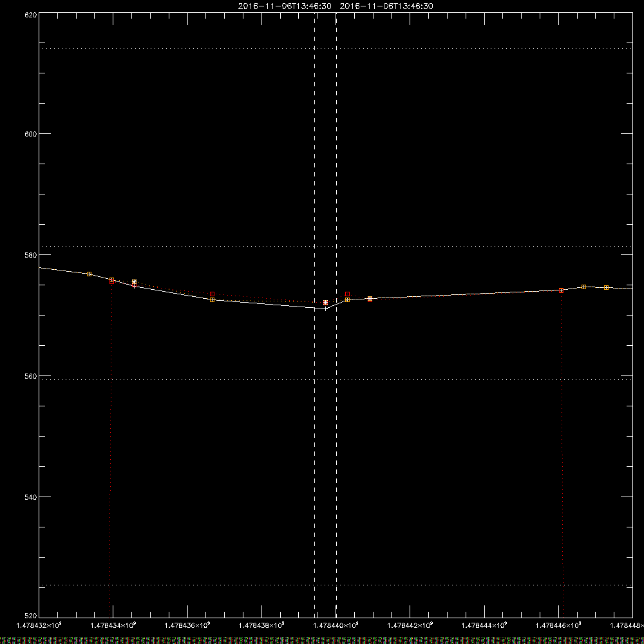
Task: Click the y-axis label 620
Action: [x=31, y=15]
